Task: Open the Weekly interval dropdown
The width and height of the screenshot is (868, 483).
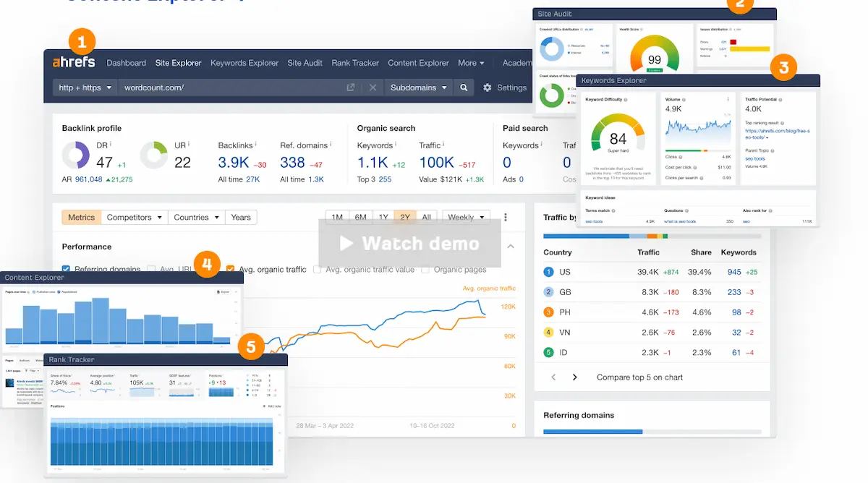Action: (466, 217)
